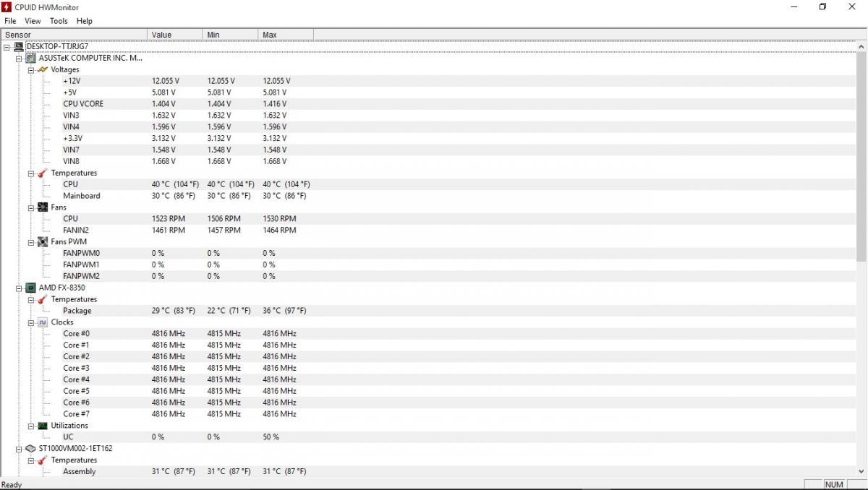The width and height of the screenshot is (868, 490).
Task: Click the Sensor column header
Action: click(x=74, y=35)
